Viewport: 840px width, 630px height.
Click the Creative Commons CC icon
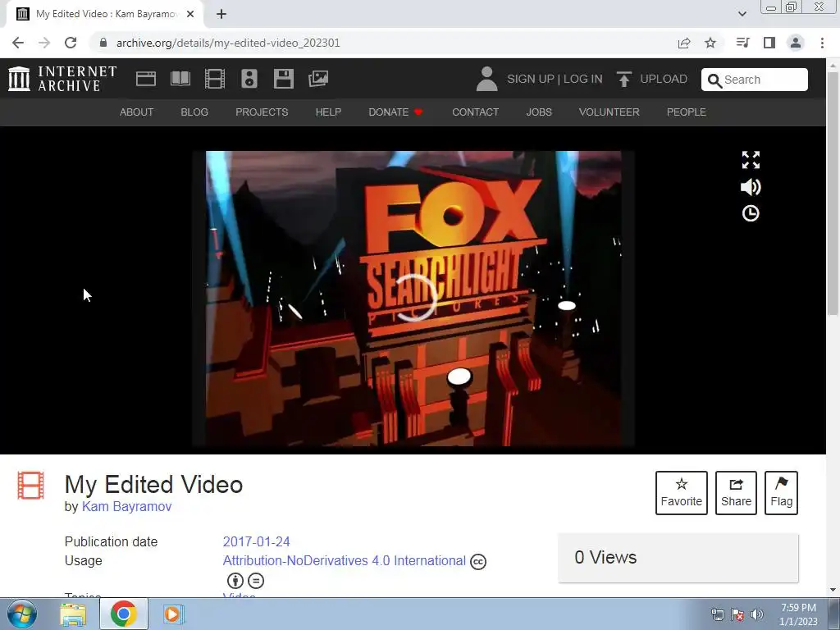(478, 561)
